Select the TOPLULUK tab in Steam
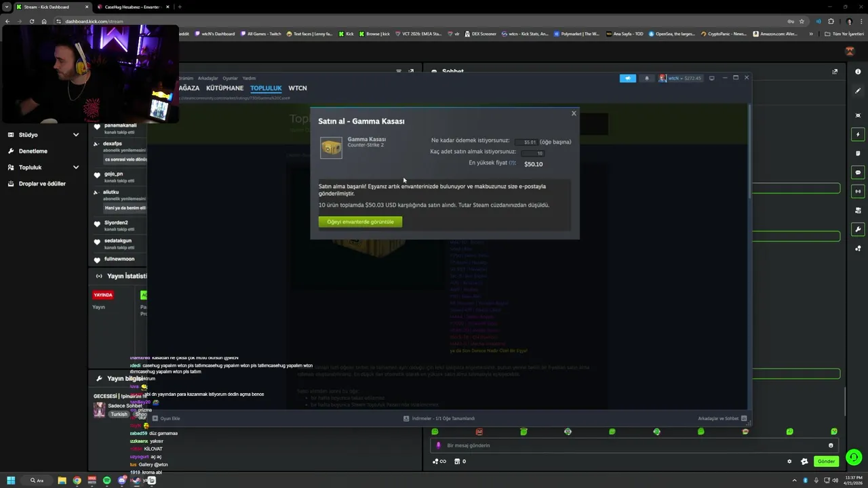Image resolution: width=868 pixels, height=488 pixels. pyautogui.click(x=266, y=88)
